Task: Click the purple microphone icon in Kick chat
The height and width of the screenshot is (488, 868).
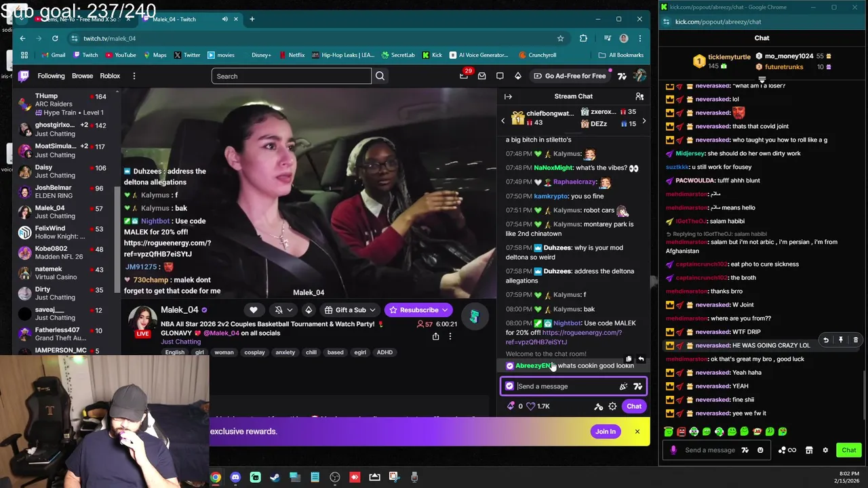Action: tap(673, 450)
